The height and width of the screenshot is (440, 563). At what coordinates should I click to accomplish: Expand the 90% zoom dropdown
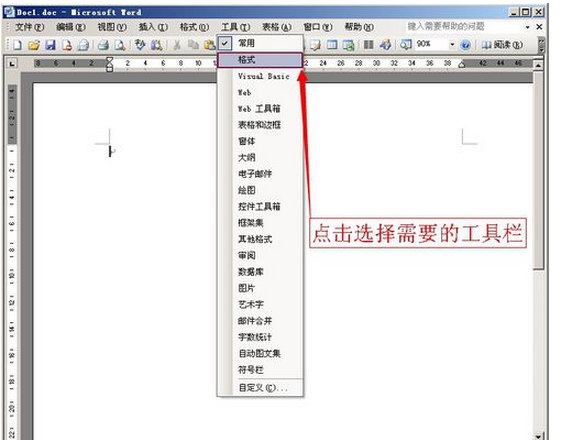pyautogui.click(x=452, y=45)
